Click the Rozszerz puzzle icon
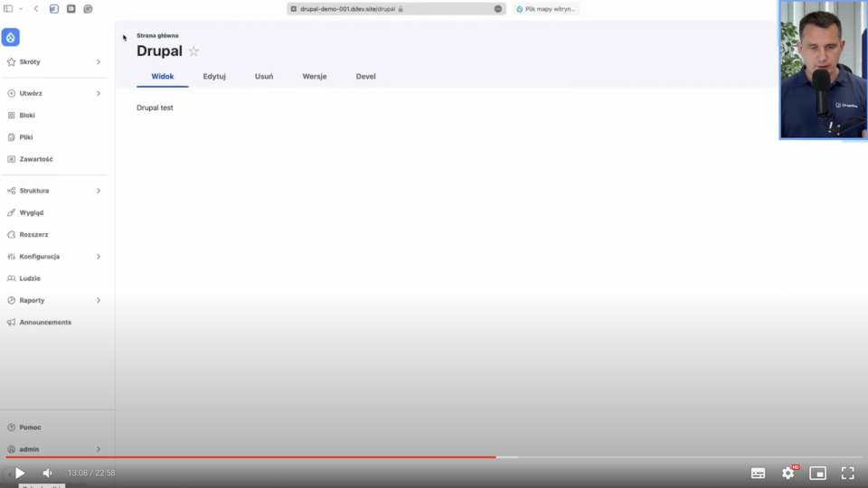Image resolution: width=868 pixels, height=488 pixels. (x=11, y=235)
